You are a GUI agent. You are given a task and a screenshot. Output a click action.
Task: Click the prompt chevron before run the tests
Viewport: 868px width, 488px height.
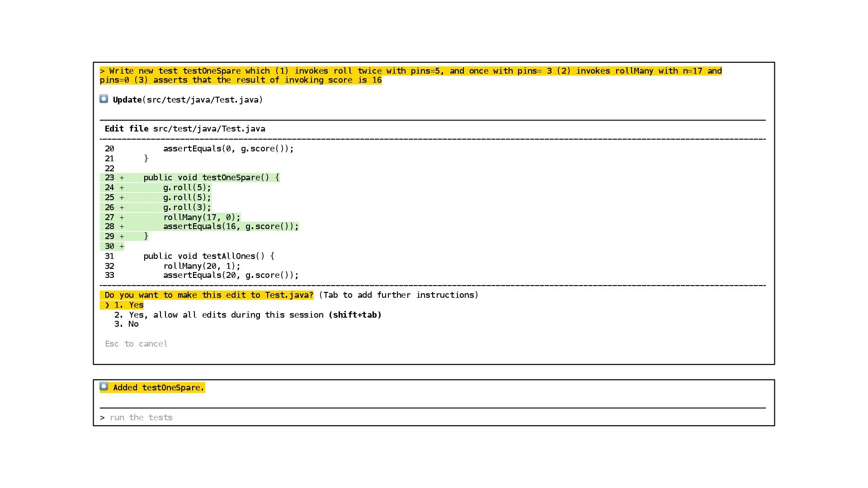click(x=103, y=418)
